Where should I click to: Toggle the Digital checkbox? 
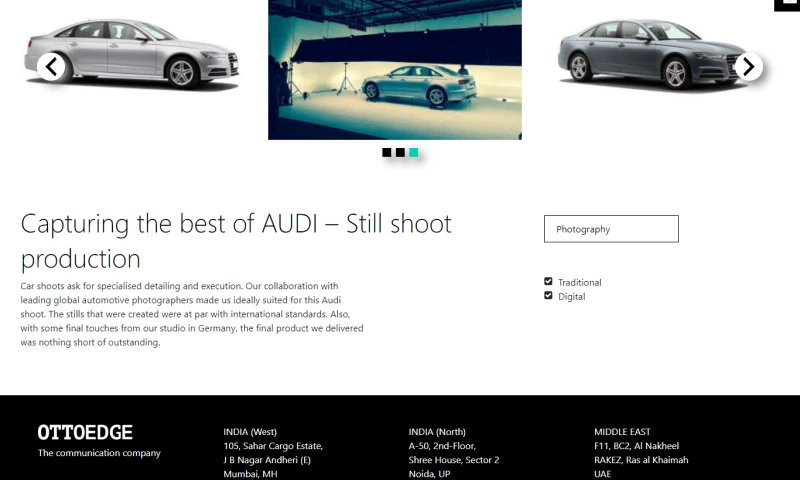[548, 295]
